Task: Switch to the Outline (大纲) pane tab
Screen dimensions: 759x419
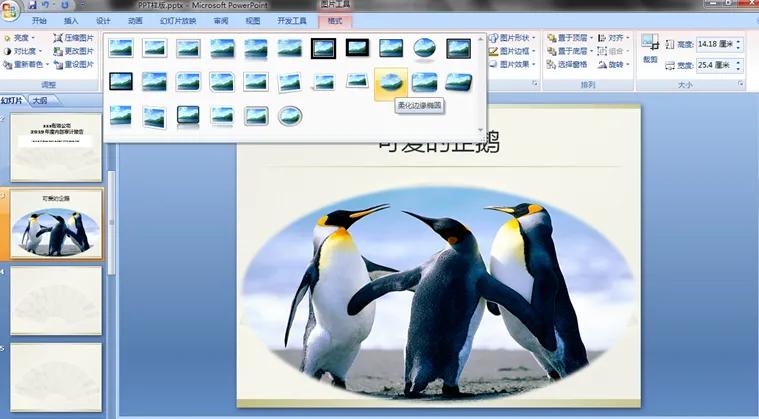Action: tap(39, 100)
